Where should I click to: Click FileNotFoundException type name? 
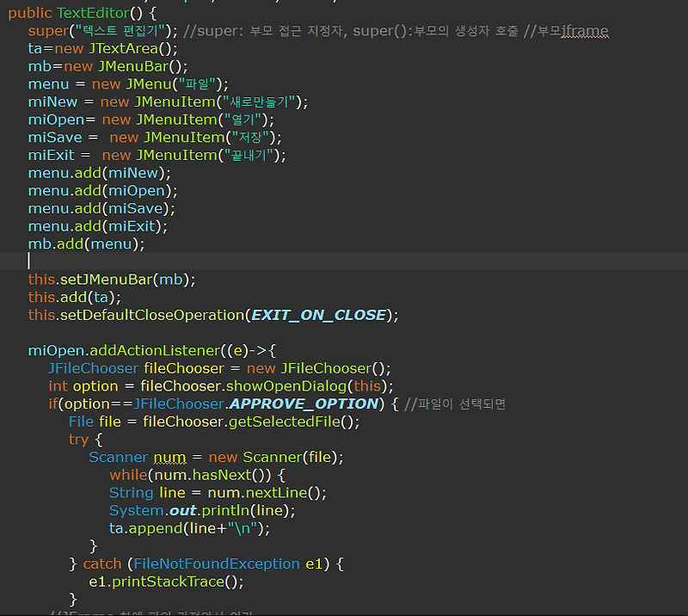click(x=217, y=564)
